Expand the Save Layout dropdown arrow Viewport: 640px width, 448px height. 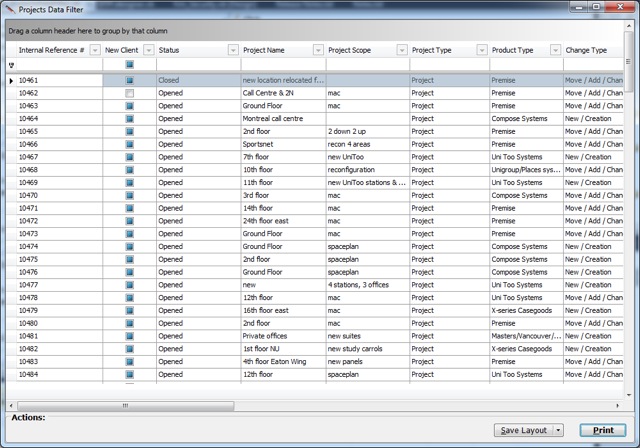[558, 430]
